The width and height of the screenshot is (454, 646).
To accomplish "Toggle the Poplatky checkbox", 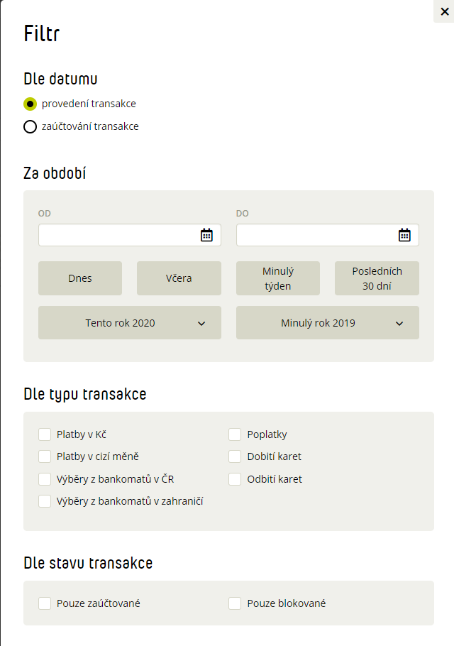I will click(x=234, y=434).
